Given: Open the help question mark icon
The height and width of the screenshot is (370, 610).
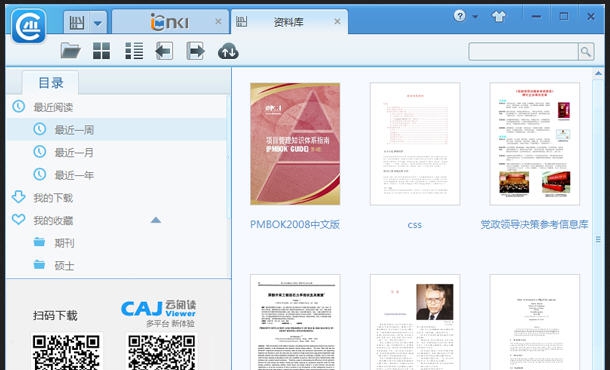Looking at the screenshot, I should (459, 16).
